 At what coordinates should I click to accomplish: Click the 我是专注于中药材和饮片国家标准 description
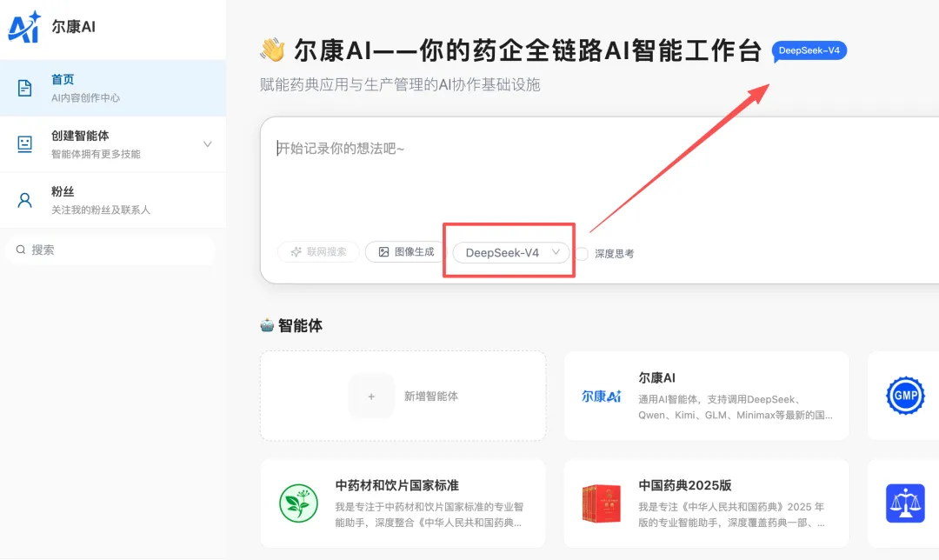[x=430, y=515]
